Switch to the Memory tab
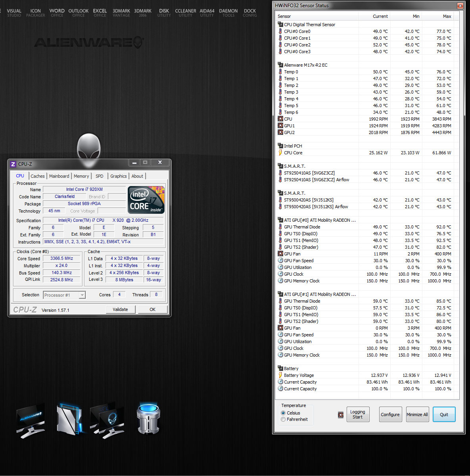Image resolution: width=470 pixels, height=476 pixels. (81, 176)
